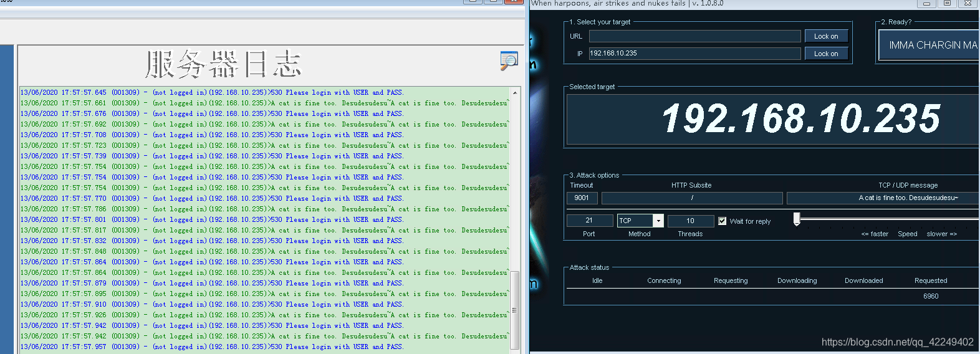Click the '<= faster' speed label

click(875, 234)
